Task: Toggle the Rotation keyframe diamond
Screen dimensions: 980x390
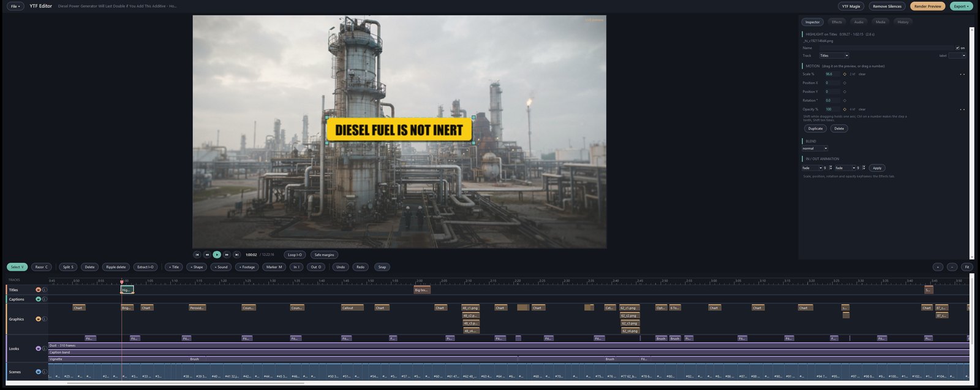Action: coord(845,101)
